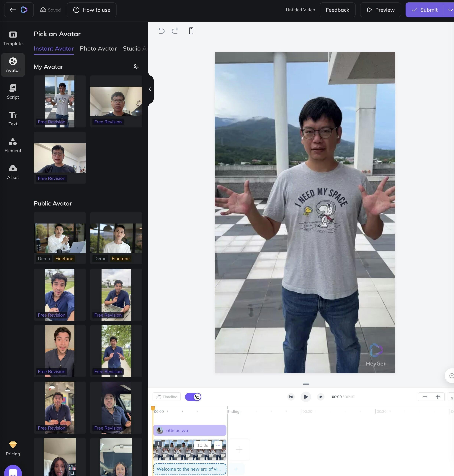Zoom in timeline with plus button
Image resolution: width=454 pixels, height=476 pixels.
click(437, 397)
